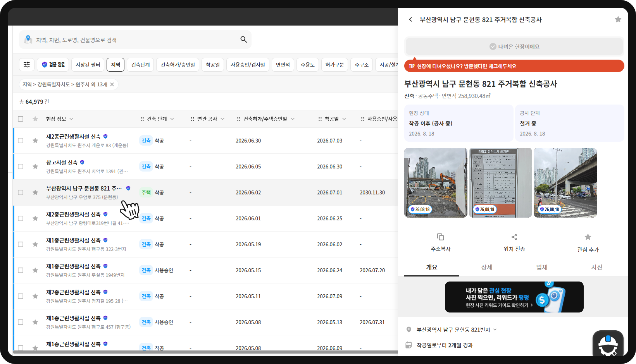Check the 창고시설 신축 row checkbox

(x=21, y=167)
